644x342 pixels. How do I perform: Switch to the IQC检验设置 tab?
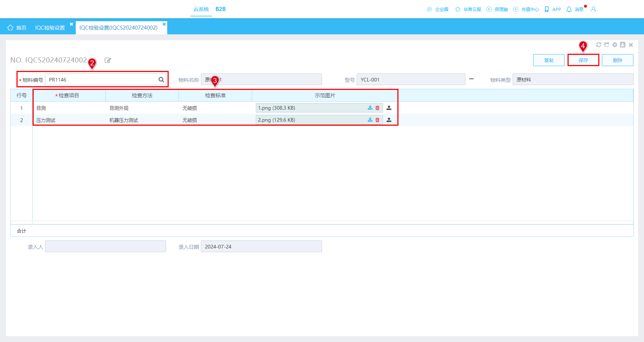click(50, 28)
